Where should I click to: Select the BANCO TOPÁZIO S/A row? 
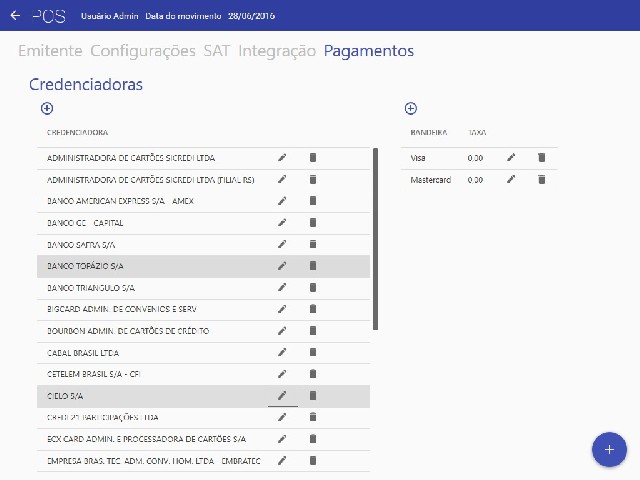point(203,266)
